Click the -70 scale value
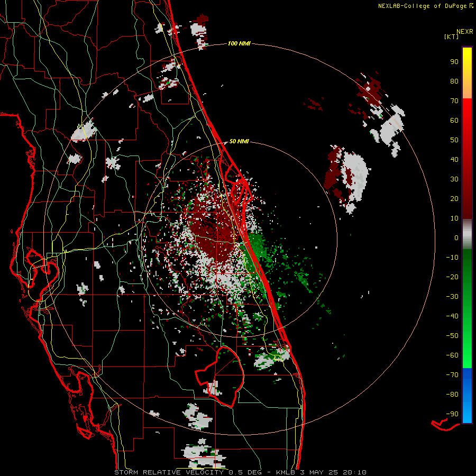The height and width of the screenshot is (476, 476). (452, 375)
